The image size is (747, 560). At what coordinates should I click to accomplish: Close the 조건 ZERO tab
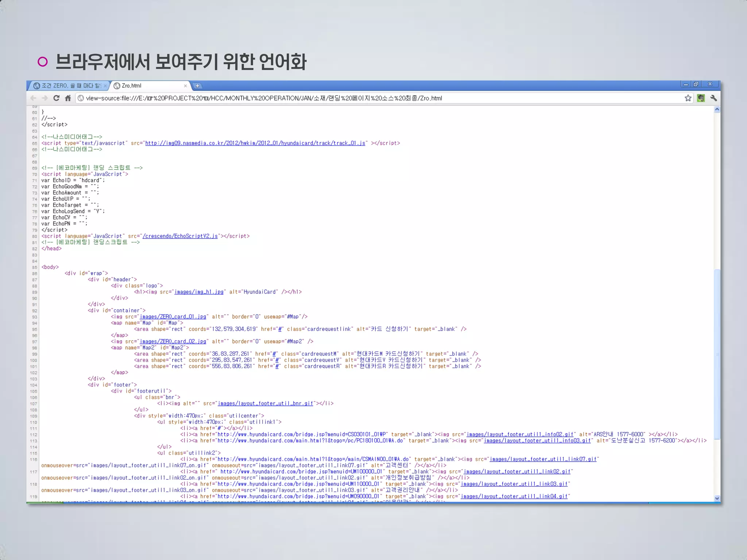tap(105, 86)
